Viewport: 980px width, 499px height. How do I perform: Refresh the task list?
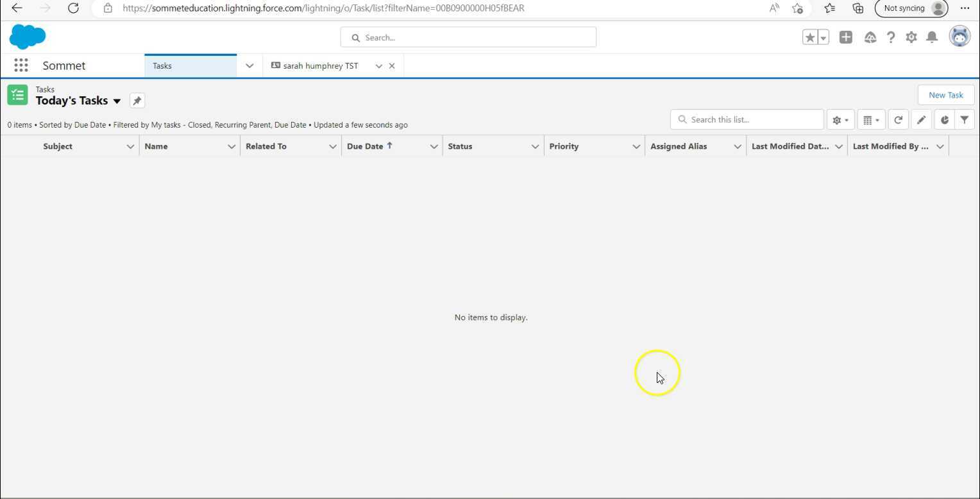898,119
